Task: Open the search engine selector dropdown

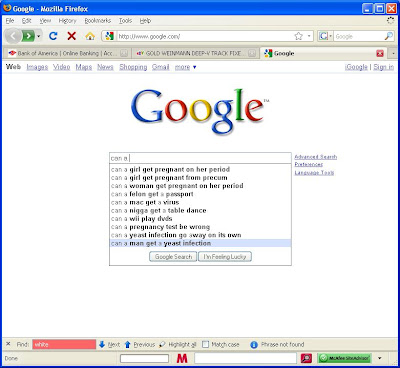Action: tap(325, 36)
